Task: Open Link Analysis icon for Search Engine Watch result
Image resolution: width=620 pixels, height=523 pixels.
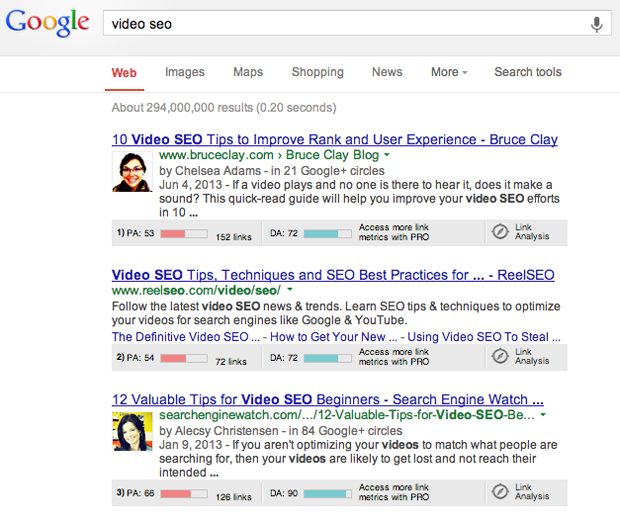Action: tap(500, 493)
